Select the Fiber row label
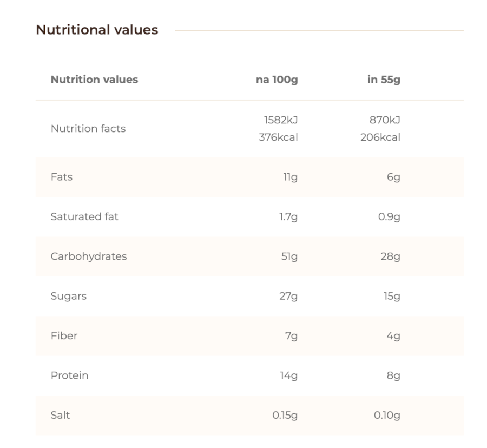Viewport: 487px width, 448px height. (64, 336)
